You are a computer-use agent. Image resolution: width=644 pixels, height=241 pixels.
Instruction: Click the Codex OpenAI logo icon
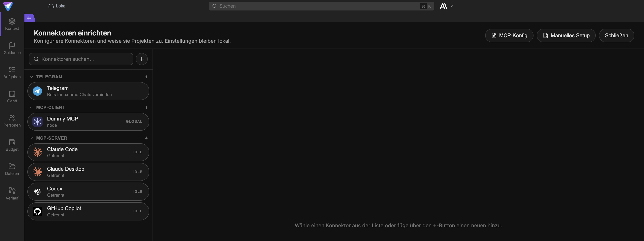(x=37, y=192)
